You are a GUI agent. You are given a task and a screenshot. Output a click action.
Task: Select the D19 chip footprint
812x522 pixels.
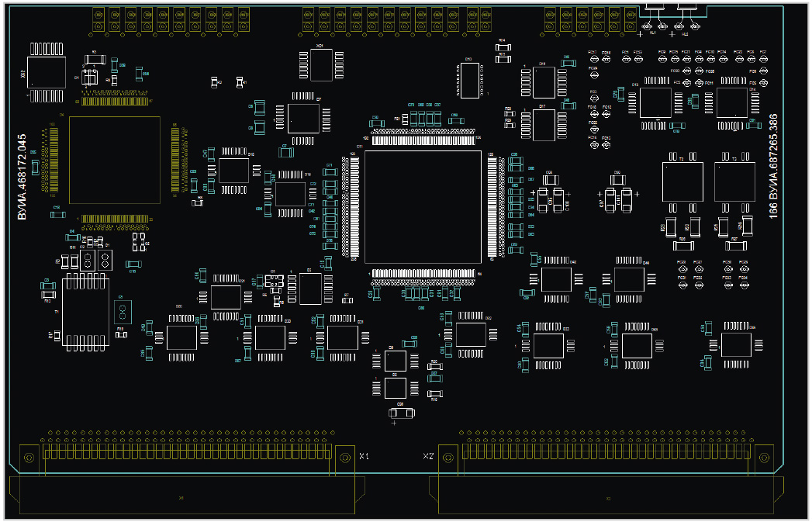290,194
